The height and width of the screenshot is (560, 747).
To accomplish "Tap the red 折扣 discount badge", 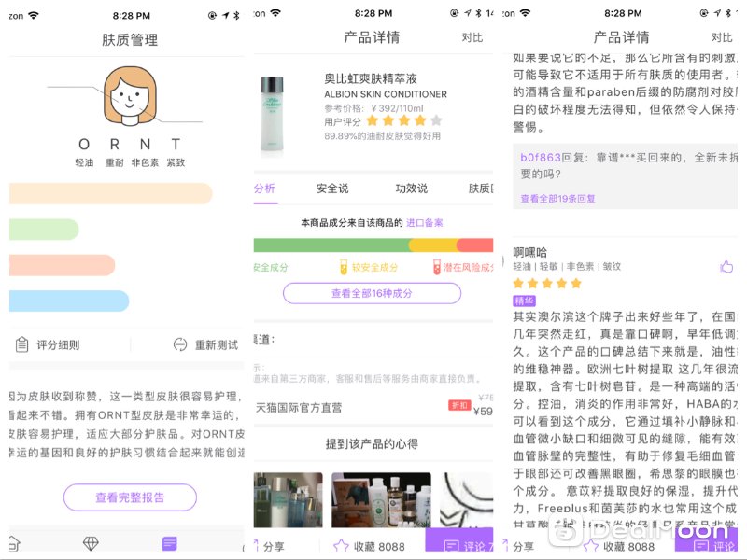I will click(x=459, y=405).
